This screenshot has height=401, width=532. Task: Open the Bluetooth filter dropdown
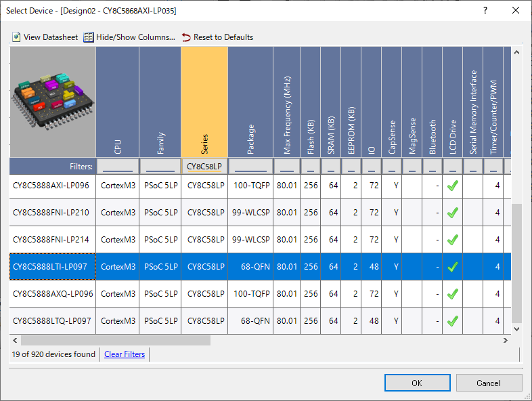pyautogui.click(x=433, y=167)
